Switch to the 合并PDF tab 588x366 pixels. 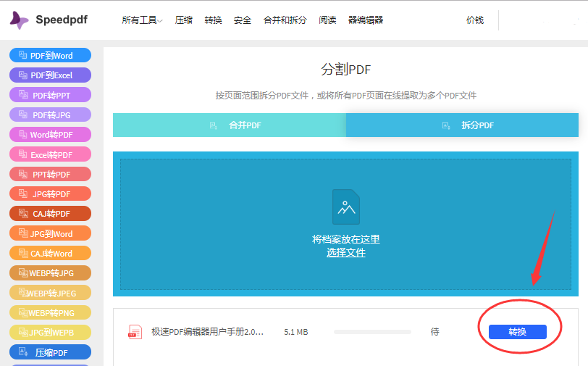tap(230, 125)
